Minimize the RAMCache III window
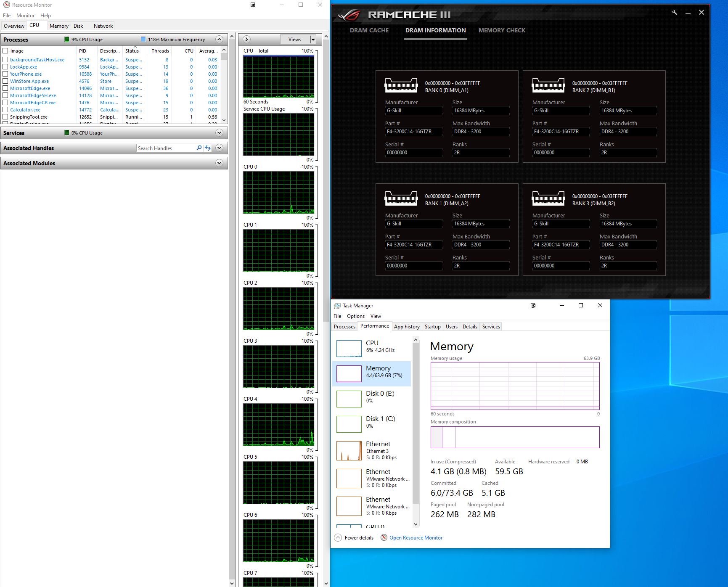 pyautogui.click(x=688, y=13)
